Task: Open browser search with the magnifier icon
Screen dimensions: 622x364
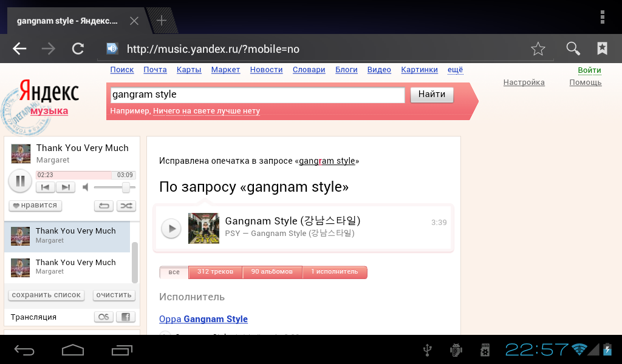Action: tap(573, 49)
